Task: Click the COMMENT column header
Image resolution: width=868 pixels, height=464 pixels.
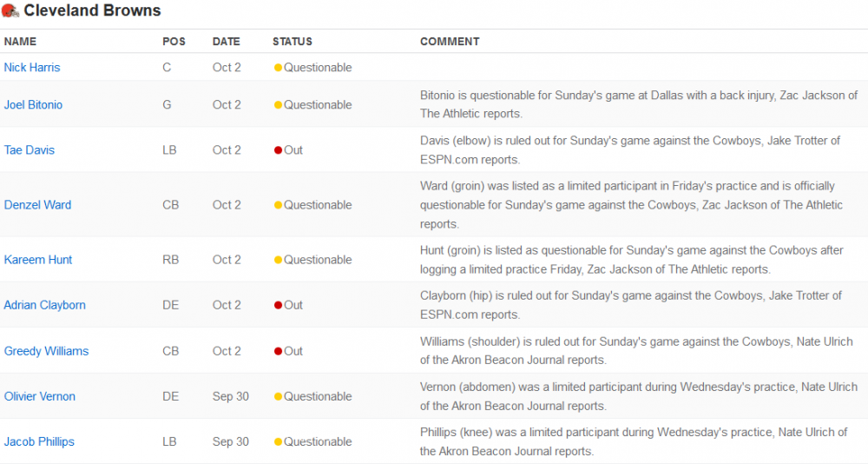Action: pyautogui.click(x=450, y=42)
